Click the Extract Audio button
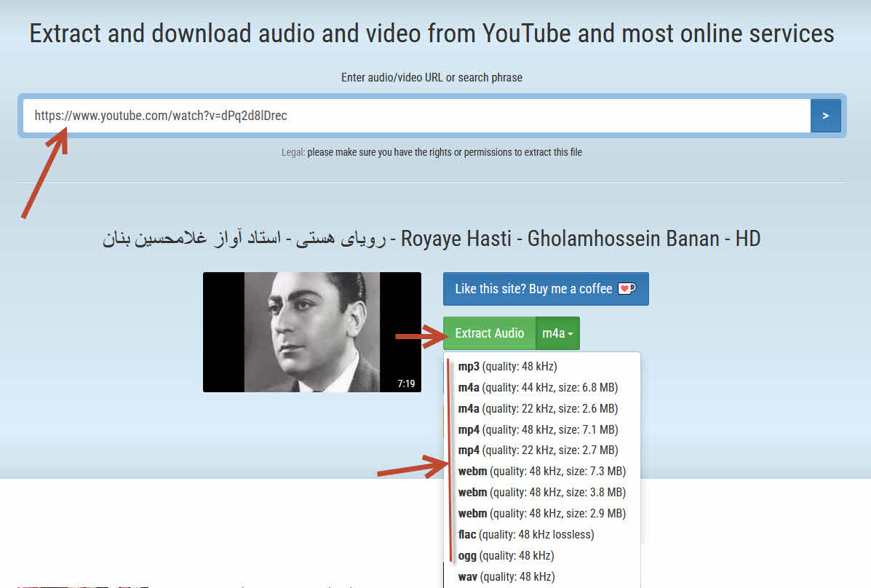871x588 pixels. click(x=490, y=333)
